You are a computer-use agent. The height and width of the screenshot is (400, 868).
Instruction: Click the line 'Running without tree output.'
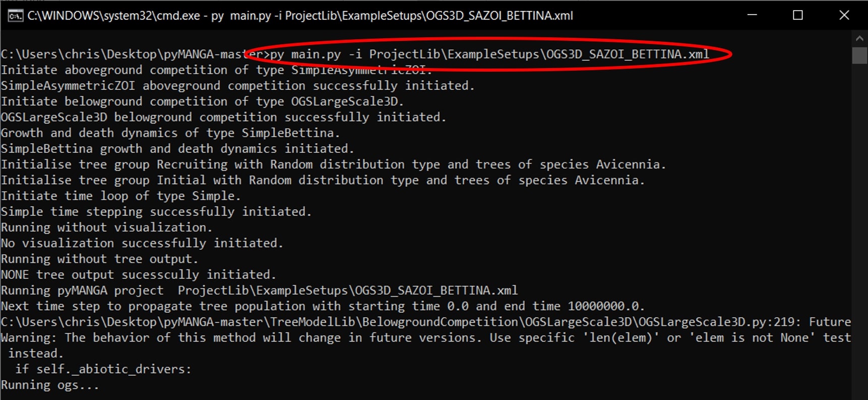click(x=99, y=259)
